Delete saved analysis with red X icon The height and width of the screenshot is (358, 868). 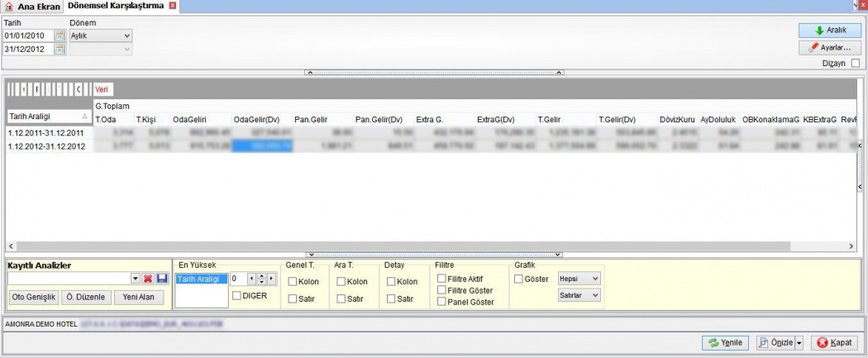point(148,279)
